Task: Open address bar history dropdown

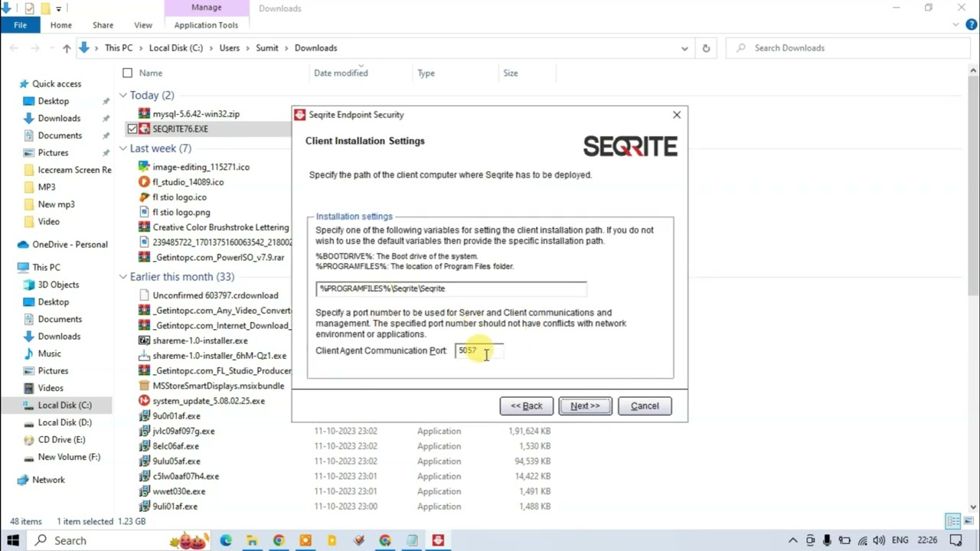Action: pyautogui.click(x=684, y=48)
